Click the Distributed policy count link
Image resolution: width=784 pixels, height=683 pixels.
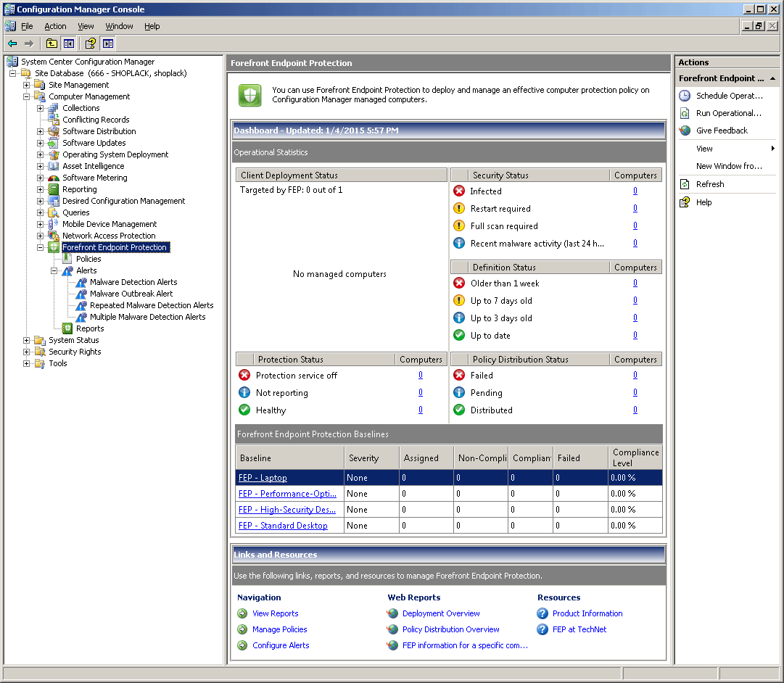pyautogui.click(x=635, y=410)
